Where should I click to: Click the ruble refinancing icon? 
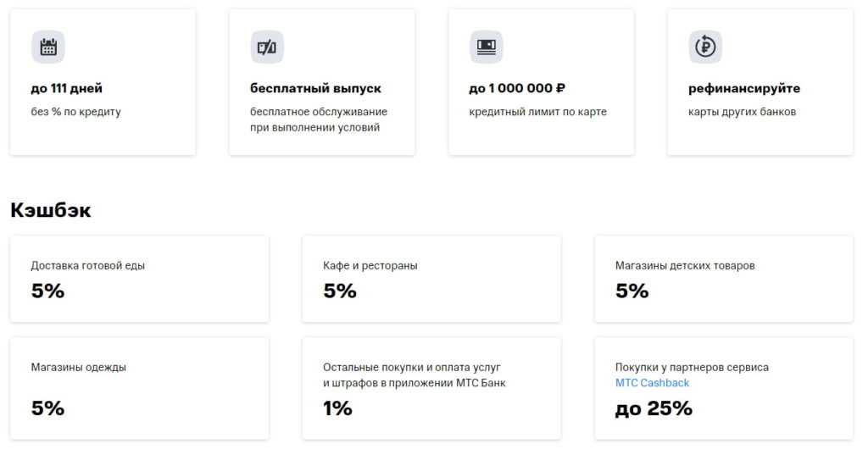(x=705, y=47)
